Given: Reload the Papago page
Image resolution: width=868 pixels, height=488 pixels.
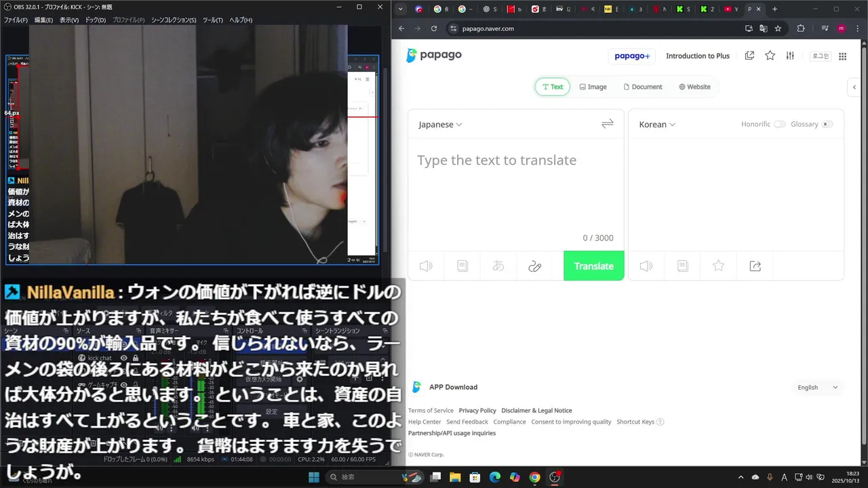Looking at the screenshot, I should tap(434, 28).
